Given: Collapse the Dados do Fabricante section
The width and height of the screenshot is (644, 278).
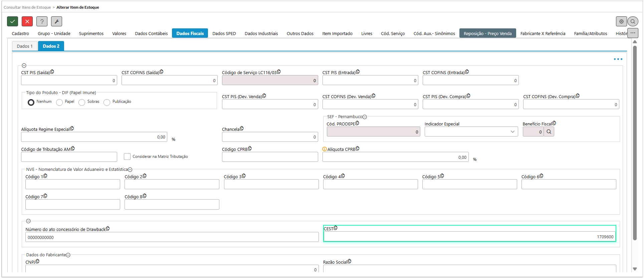Looking at the screenshot, I should point(68,255).
